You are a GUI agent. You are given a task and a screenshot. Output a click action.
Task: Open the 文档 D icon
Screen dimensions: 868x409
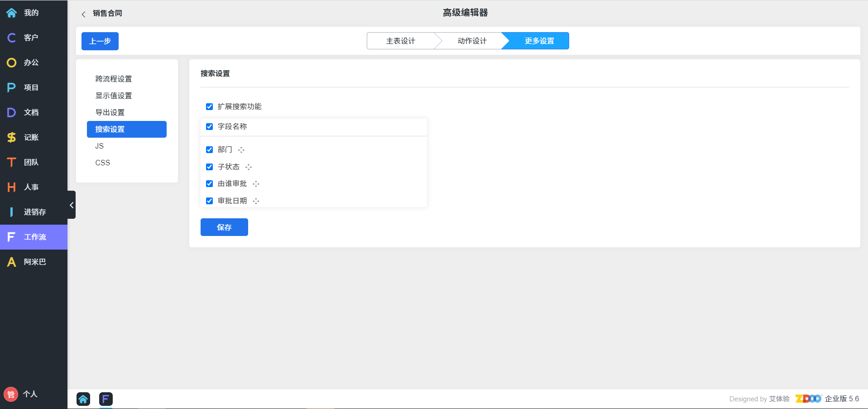11,112
